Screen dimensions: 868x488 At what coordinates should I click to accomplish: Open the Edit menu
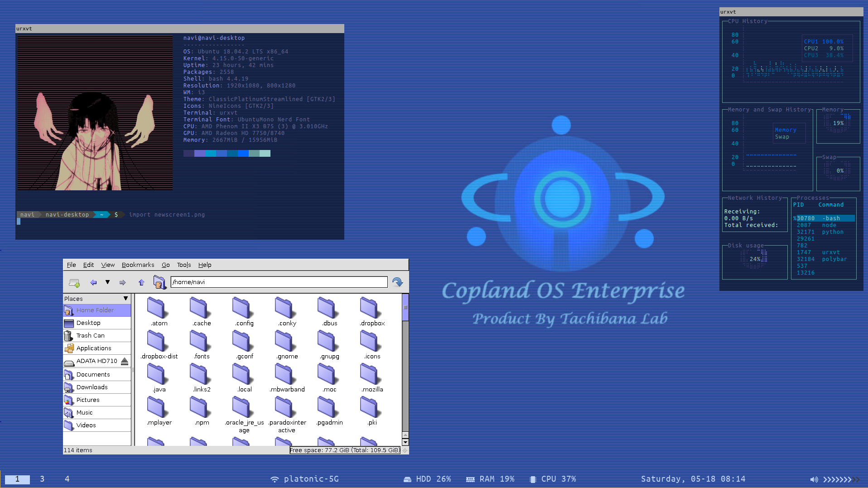pyautogui.click(x=88, y=265)
